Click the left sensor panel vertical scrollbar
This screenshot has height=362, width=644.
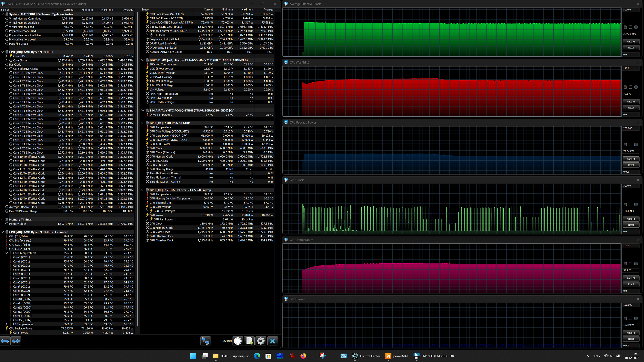(138, 170)
